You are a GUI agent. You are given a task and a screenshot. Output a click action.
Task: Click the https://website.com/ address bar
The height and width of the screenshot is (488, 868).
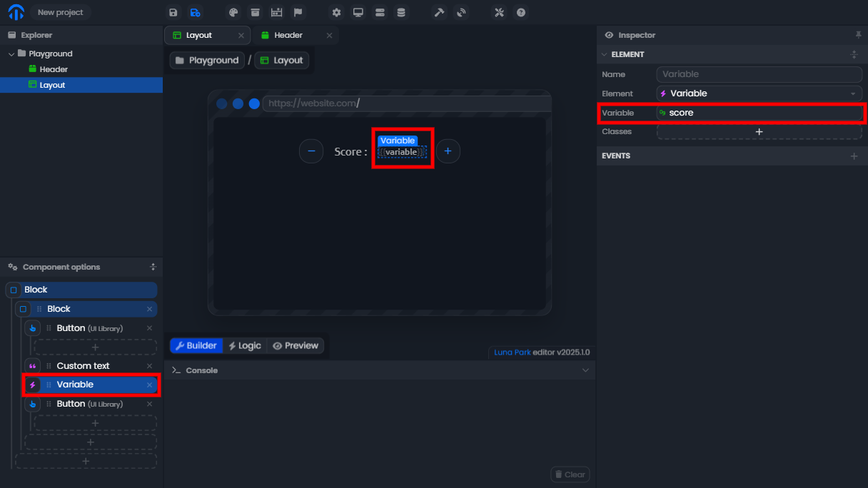point(407,103)
